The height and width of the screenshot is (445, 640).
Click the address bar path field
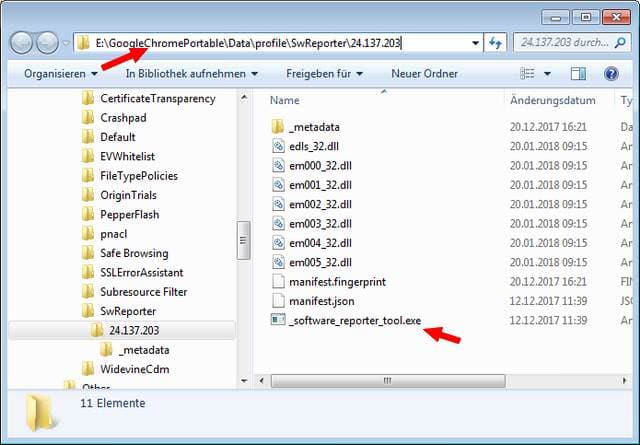tap(278, 42)
